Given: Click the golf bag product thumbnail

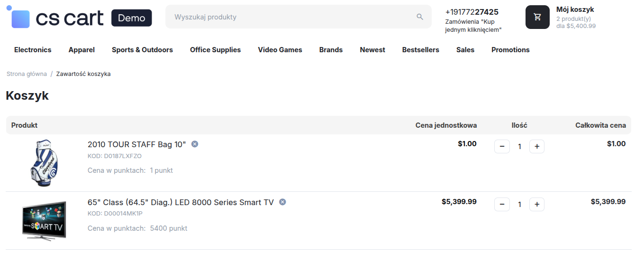Looking at the screenshot, I should point(44,163).
